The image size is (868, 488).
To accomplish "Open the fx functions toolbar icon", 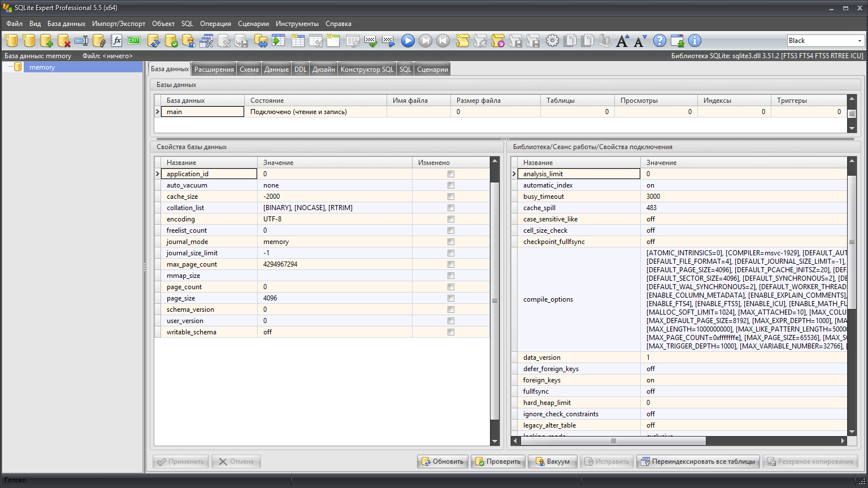I will tap(116, 41).
